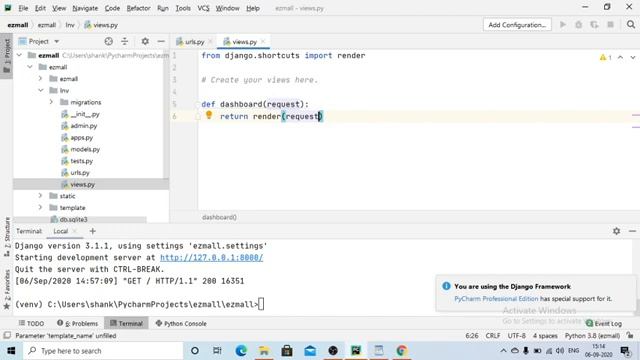Open Project panel settings gear
Screen dimensions: 640x360
145,41
